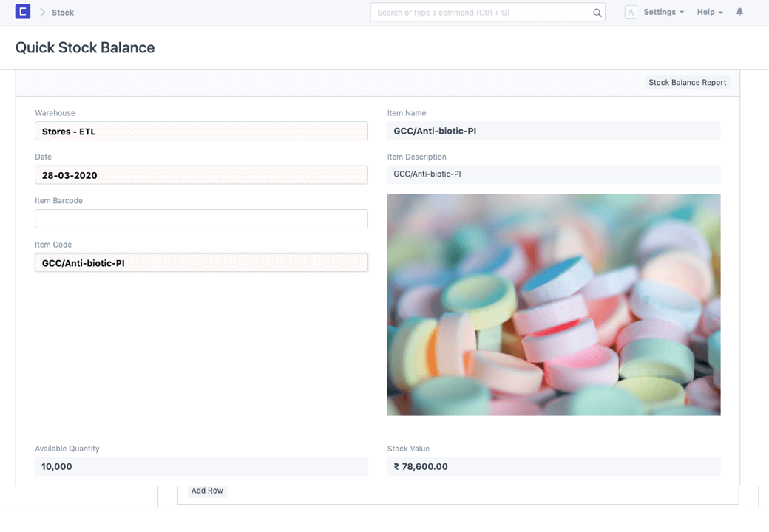Click the Stock Balance Report button

pyautogui.click(x=687, y=82)
